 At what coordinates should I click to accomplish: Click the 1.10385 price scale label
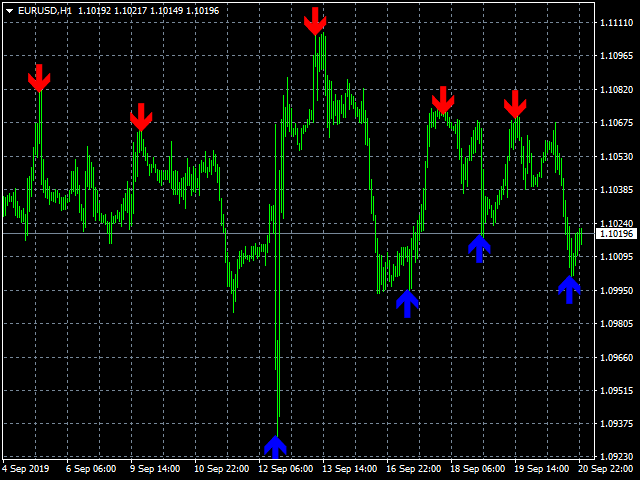click(616, 189)
